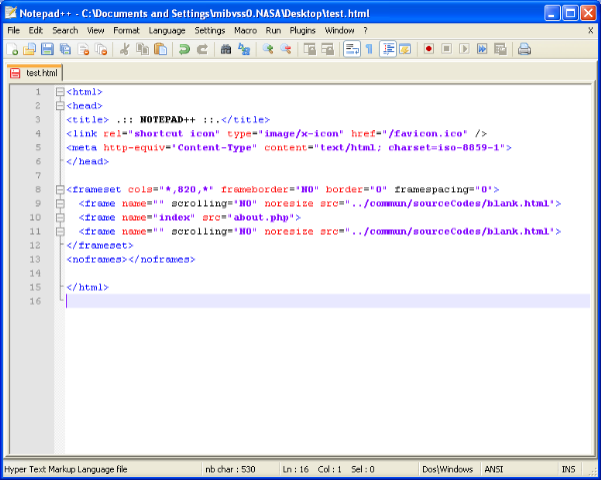Toggle INS insert mode in status bar

coord(568,469)
